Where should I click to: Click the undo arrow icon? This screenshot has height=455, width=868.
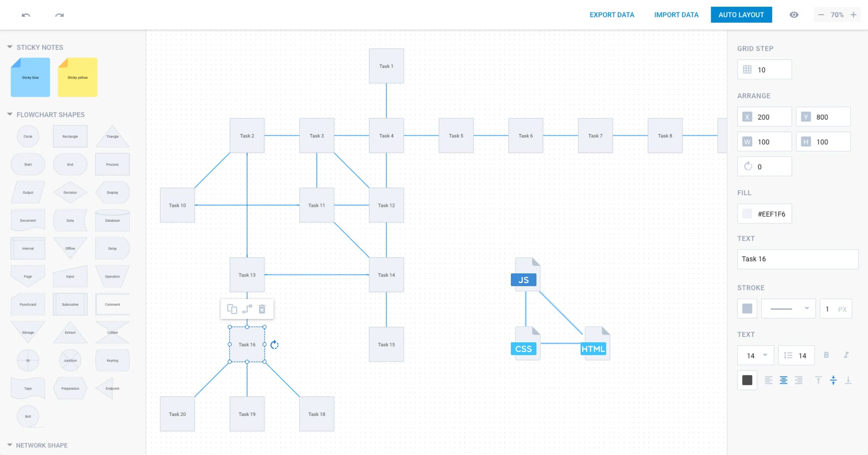tap(26, 15)
